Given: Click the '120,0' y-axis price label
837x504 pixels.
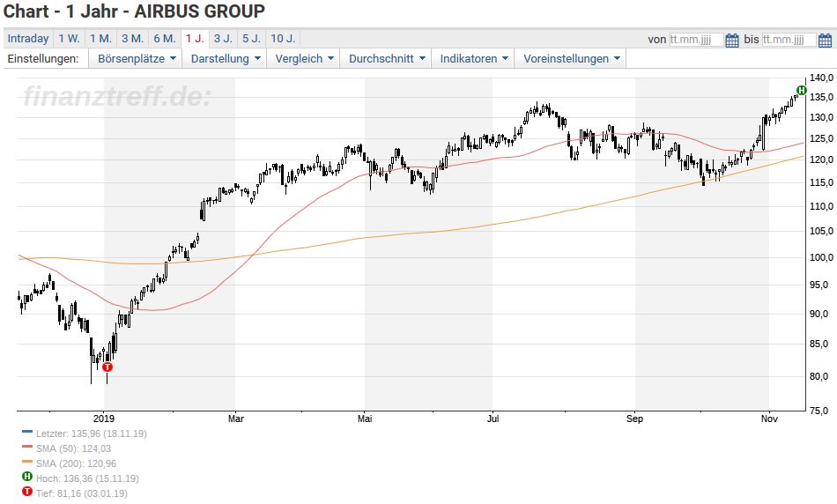Looking at the screenshot, I should [x=821, y=159].
